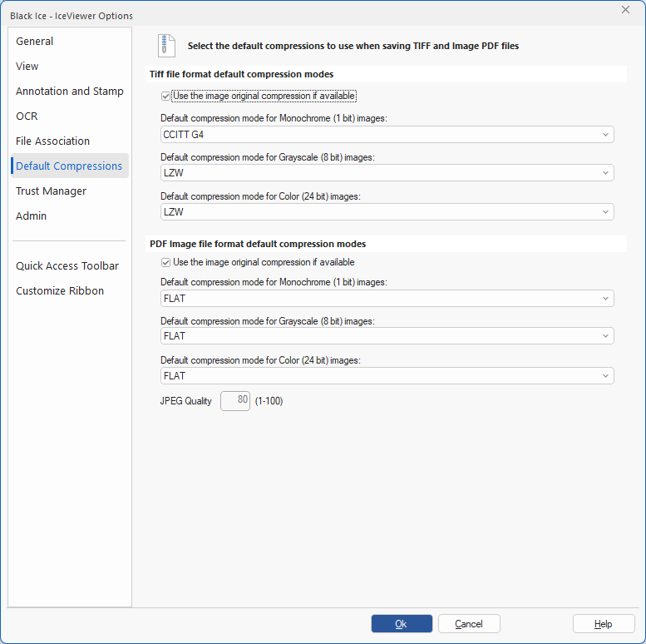Click the JPEG Quality value field
This screenshot has width=646, height=644.
coord(235,401)
